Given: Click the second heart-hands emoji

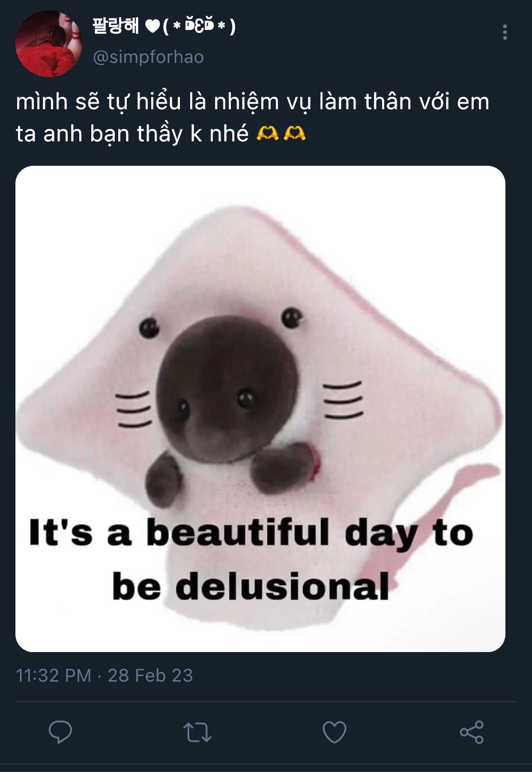Looking at the screenshot, I should click(x=295, y=134).
